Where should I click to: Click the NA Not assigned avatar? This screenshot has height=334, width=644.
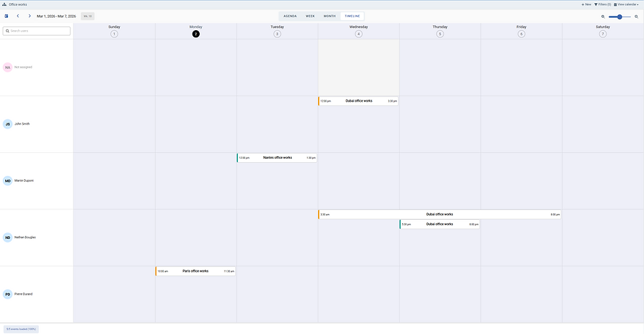7,68
